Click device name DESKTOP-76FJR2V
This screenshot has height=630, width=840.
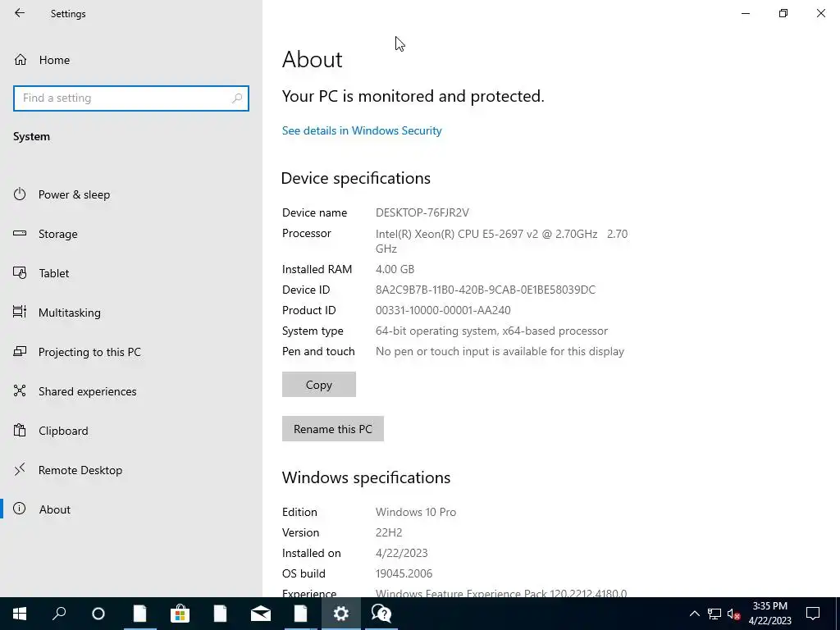pos(422,212)
